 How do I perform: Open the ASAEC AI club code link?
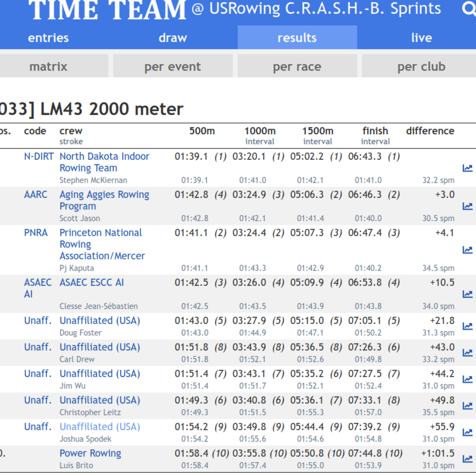pos(38,288)
